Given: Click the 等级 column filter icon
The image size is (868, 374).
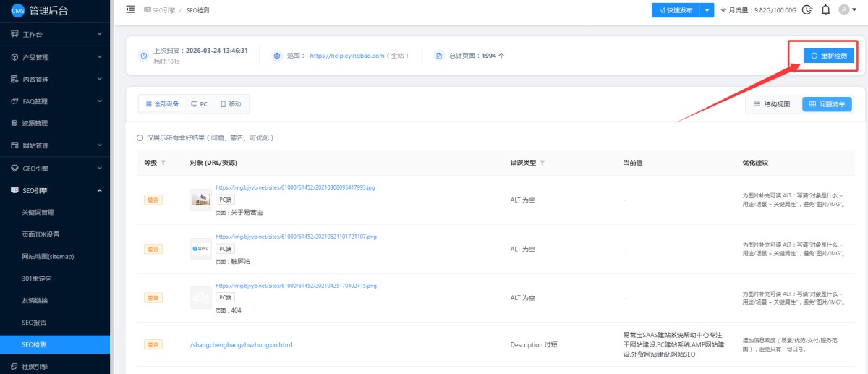Looking at the screenshot, I should click(163, 163).
